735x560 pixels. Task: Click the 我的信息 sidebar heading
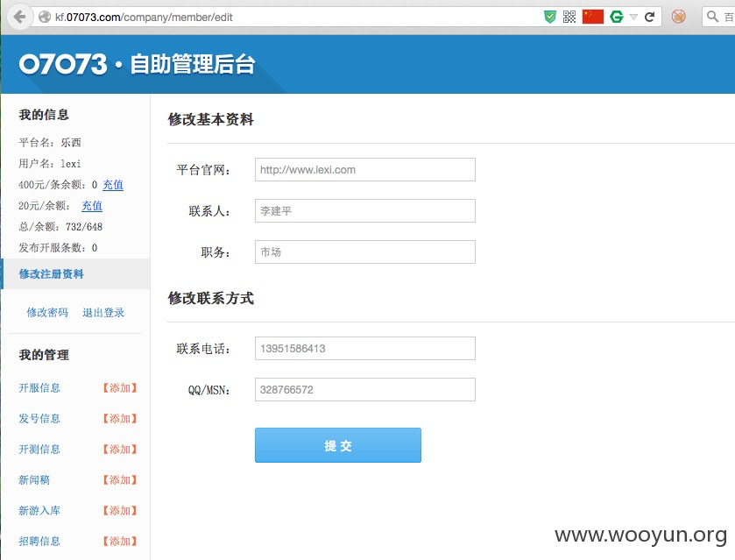[x=44, y=115]
